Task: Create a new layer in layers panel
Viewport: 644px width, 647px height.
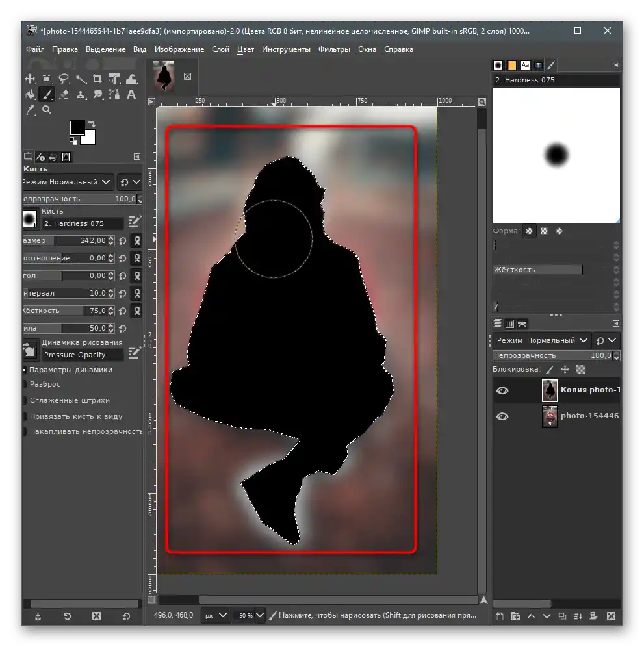Action: pyautogui.click(x=500, y=616)
